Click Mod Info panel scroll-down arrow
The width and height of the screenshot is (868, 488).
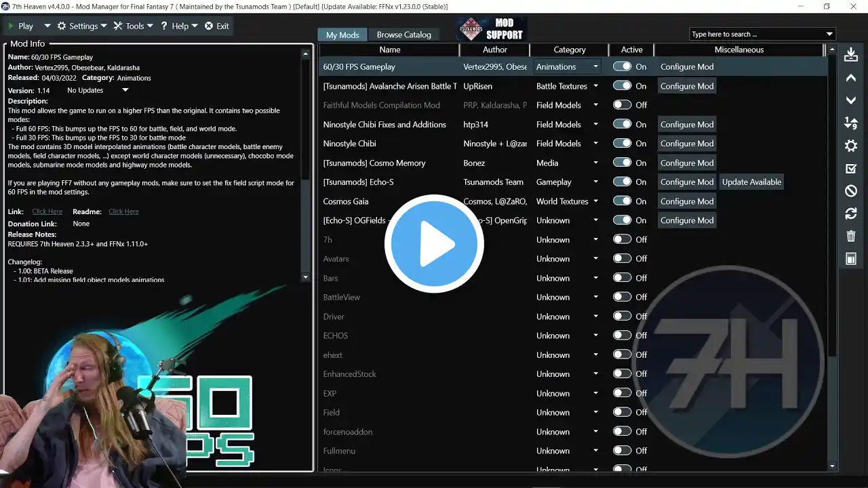[x=305, y=277]
